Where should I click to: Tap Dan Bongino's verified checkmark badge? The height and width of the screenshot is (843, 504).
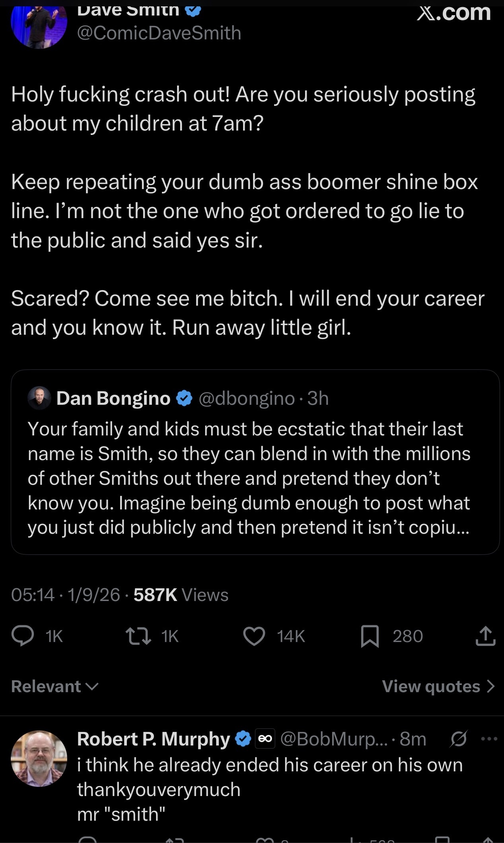[x=184, y=398]
